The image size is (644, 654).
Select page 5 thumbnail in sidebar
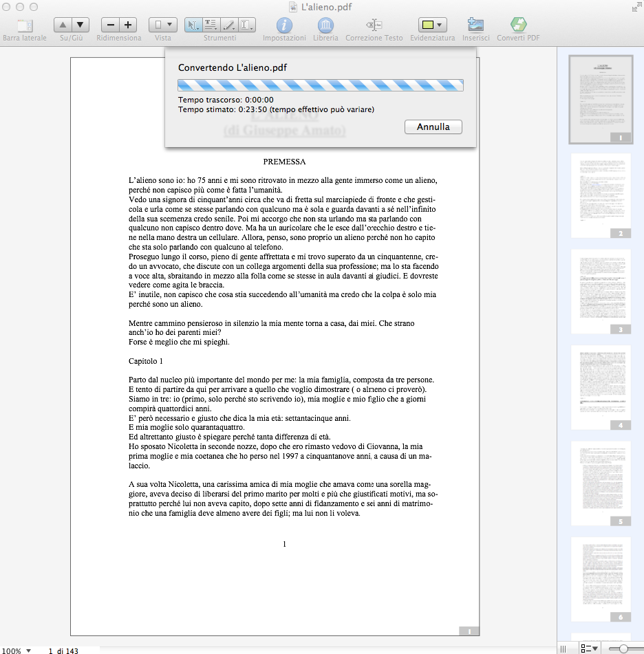tap(601, 483)
